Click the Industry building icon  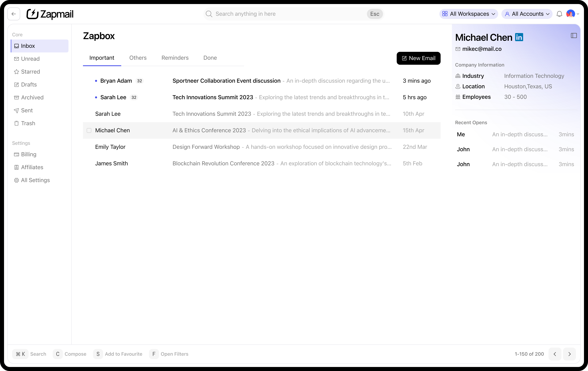pos(458,76)
